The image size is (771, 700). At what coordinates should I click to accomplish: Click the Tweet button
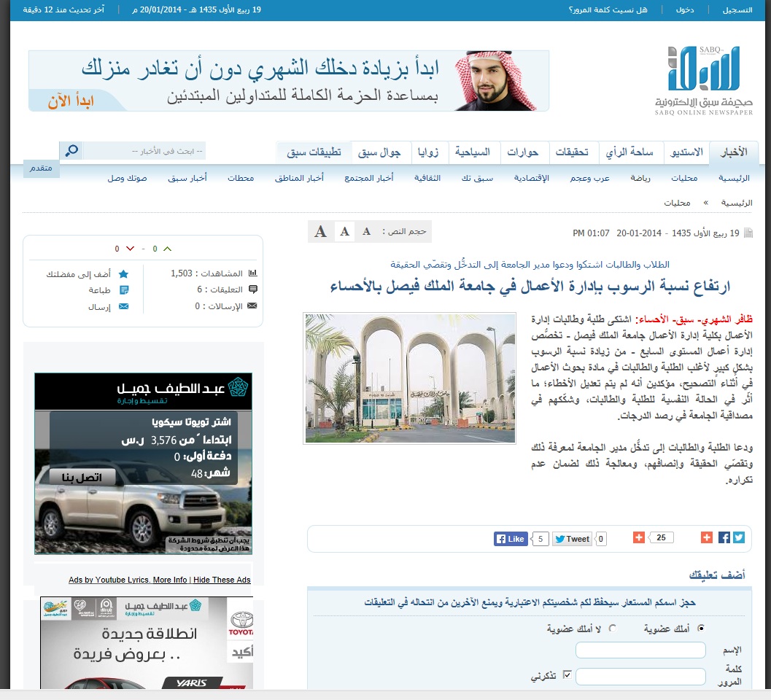[572, 539]
